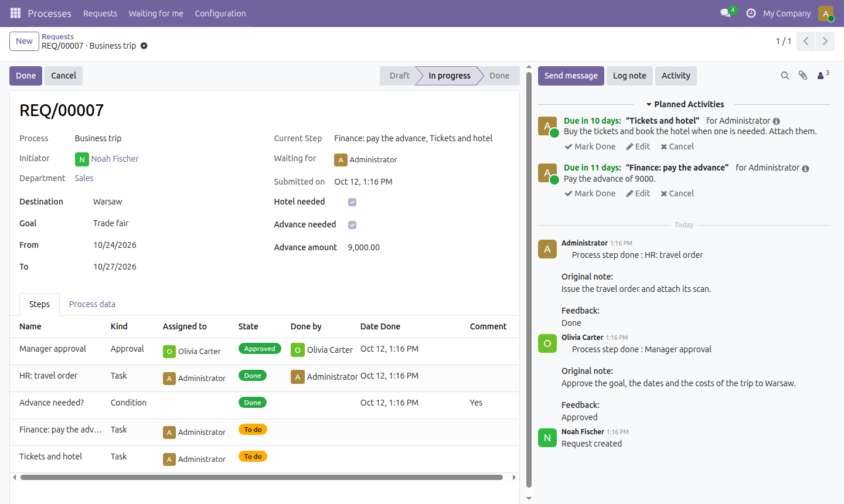Click Olivia Carter avatar in chatter message
The width and height of the screenshot is (844, 504).
pos(547,343)
